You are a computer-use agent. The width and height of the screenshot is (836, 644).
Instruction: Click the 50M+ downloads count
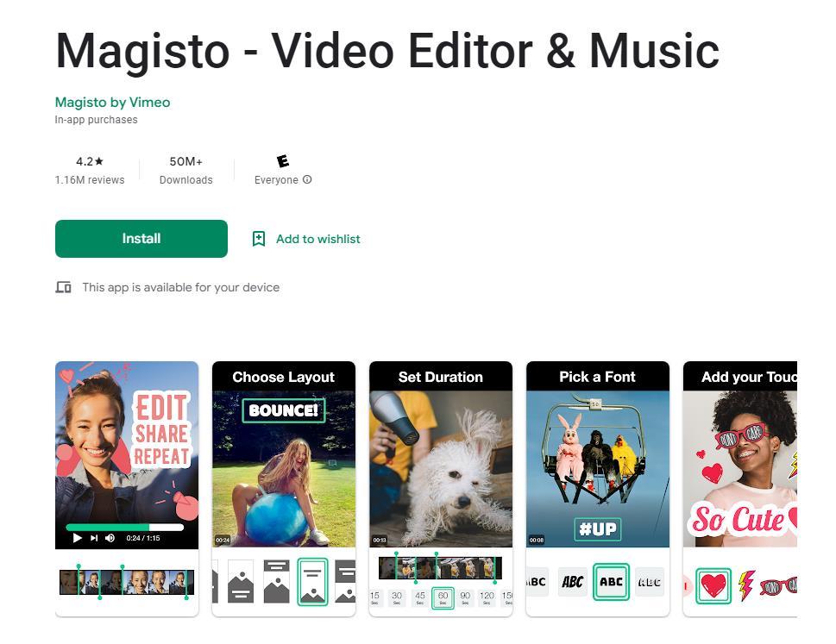click(x=186, y=161)
